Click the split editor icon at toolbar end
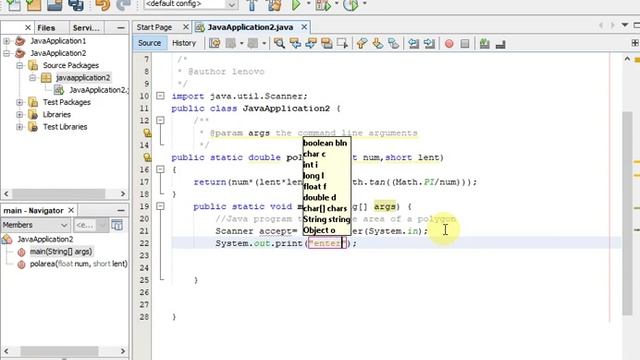Screen dimensions: 640x360 635,43
